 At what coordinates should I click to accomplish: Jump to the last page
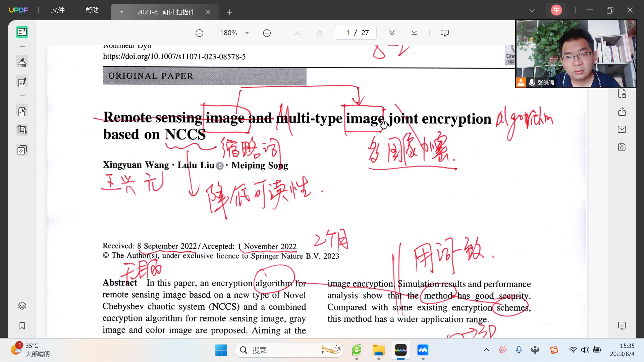[414, 33]
